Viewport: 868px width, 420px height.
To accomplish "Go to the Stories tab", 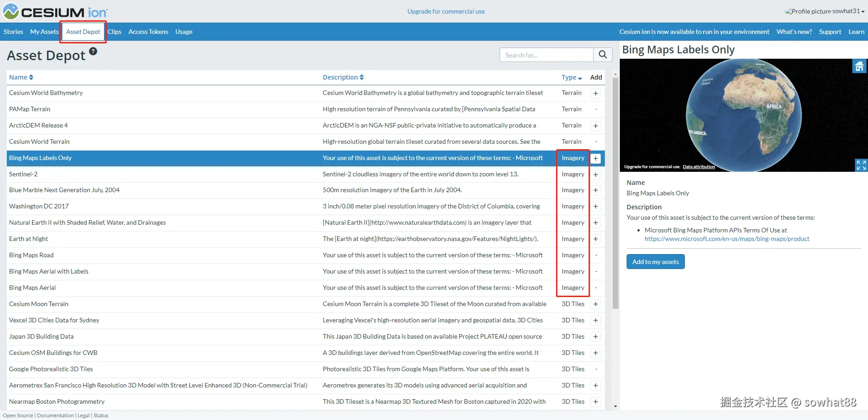I will pos(14,32).
